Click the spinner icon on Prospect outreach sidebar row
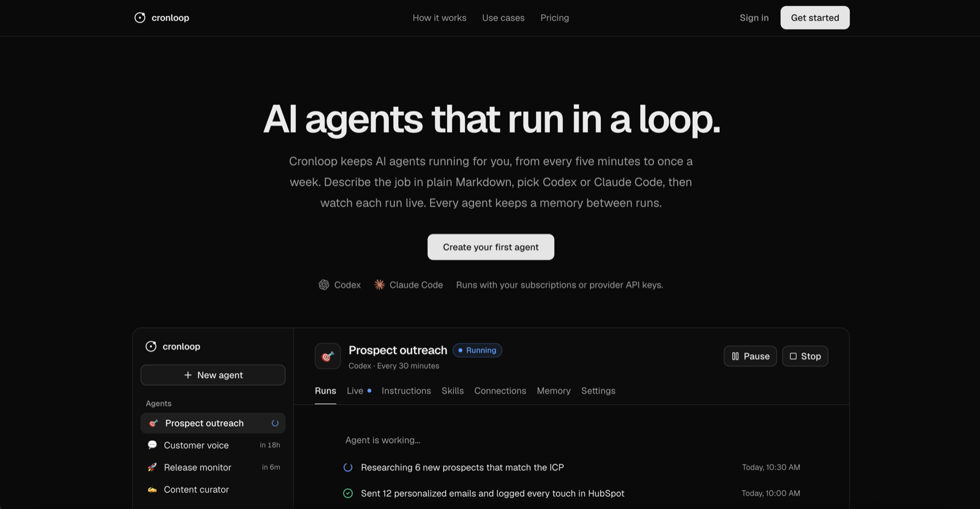Image resolution: width=980 pixels, height=509 pixels. (275, 423)
